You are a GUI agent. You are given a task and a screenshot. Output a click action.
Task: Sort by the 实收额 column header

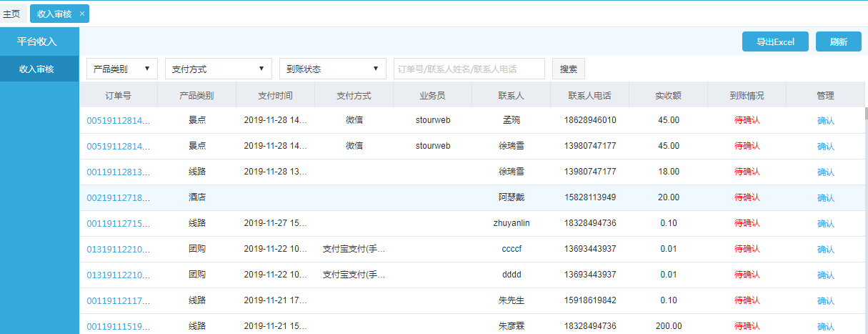tap(668, 95)
